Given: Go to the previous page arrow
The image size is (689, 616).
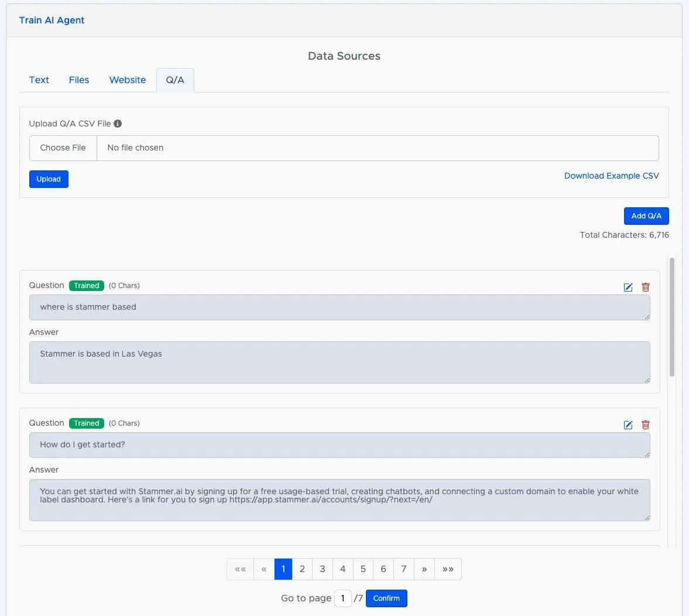Looking at the screenshot, I should [x=264, y=569].
